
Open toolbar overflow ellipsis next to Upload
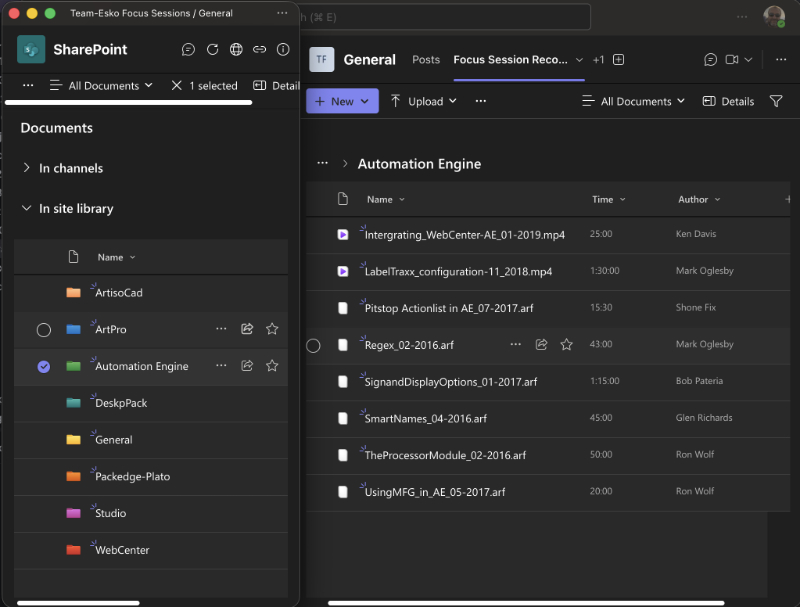click(481, 101)
